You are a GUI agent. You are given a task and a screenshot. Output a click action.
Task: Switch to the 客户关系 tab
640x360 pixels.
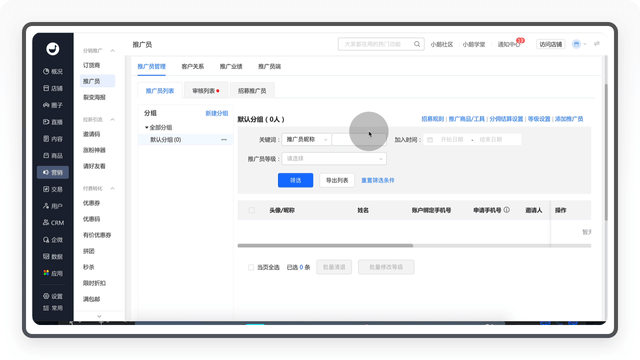tap(193, 67)
